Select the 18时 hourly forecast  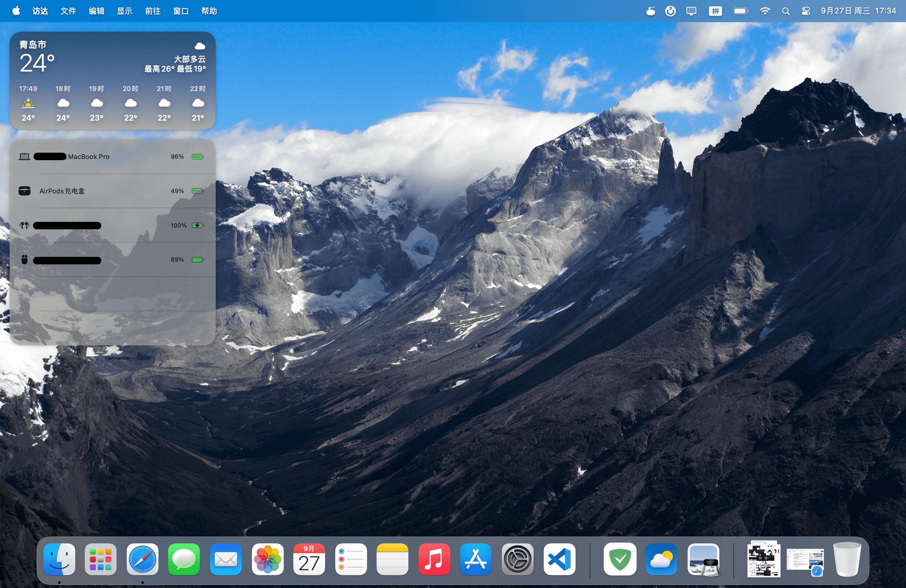click(63, 103)
